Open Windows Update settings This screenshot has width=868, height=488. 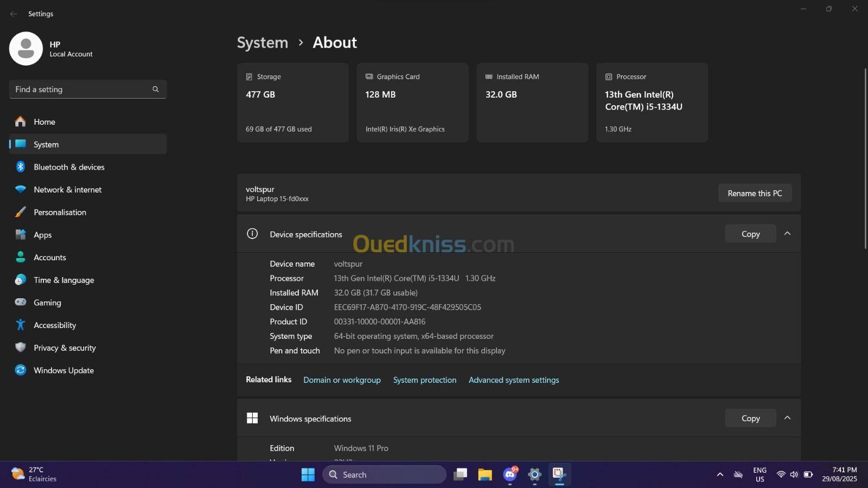tap(88, 371)
